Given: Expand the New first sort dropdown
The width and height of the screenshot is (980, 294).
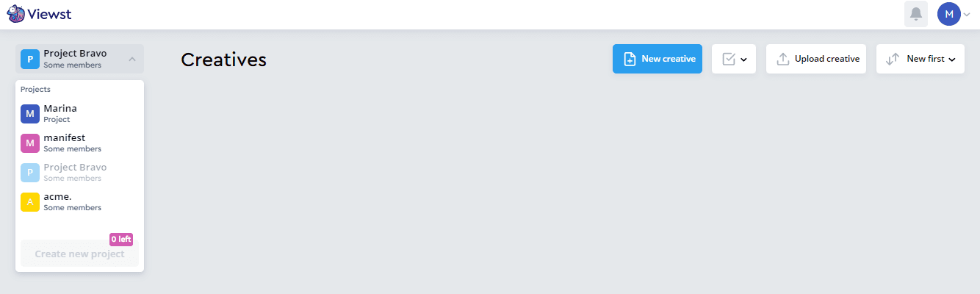Looking at the screenshot, I should 920,59.
